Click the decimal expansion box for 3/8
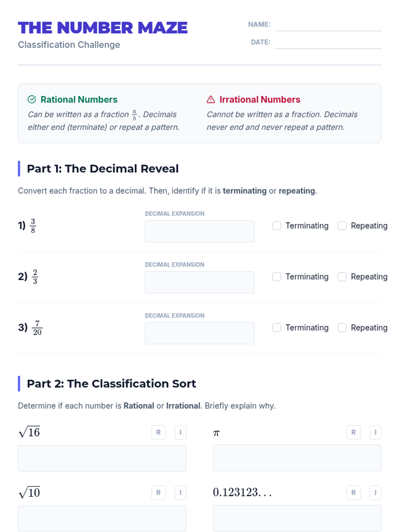Image resolution: width=399 pixels, height=532 pixels. 199,231
